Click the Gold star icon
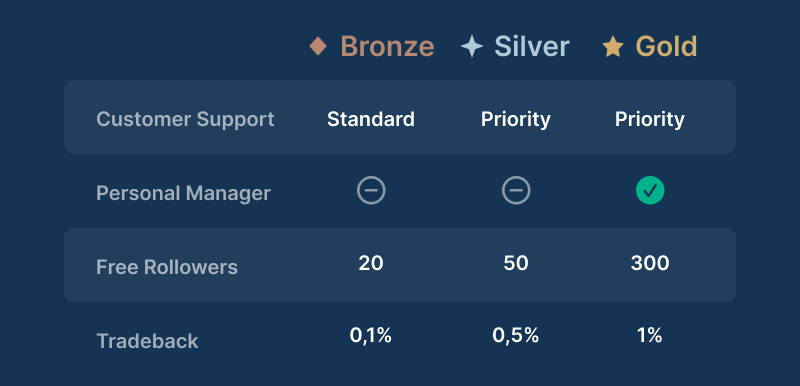800x386 pixels. coord(612,47)
